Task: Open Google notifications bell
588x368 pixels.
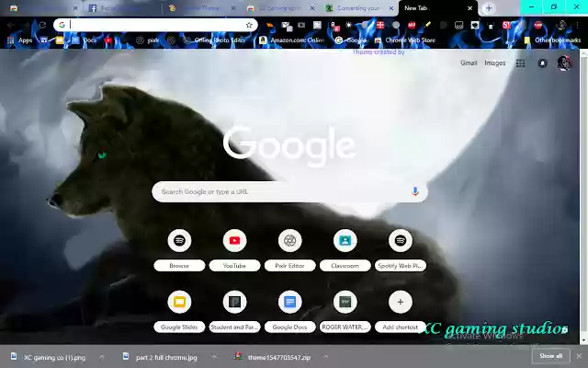Action: [542, 63]
